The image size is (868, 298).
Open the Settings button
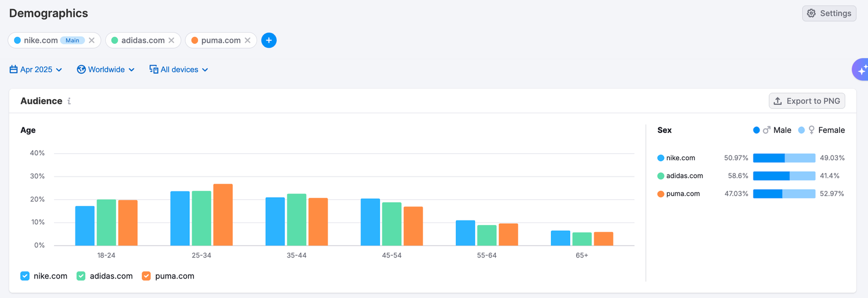[829, 14]
